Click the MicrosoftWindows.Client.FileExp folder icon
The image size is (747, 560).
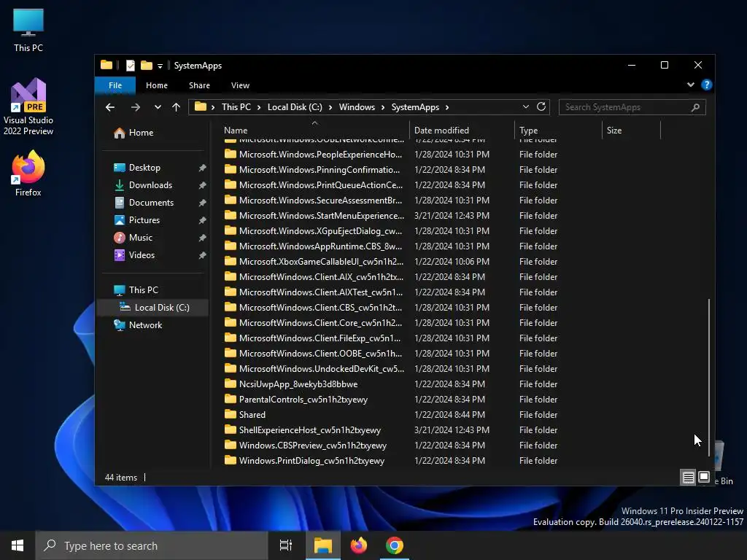pos(231,338)
